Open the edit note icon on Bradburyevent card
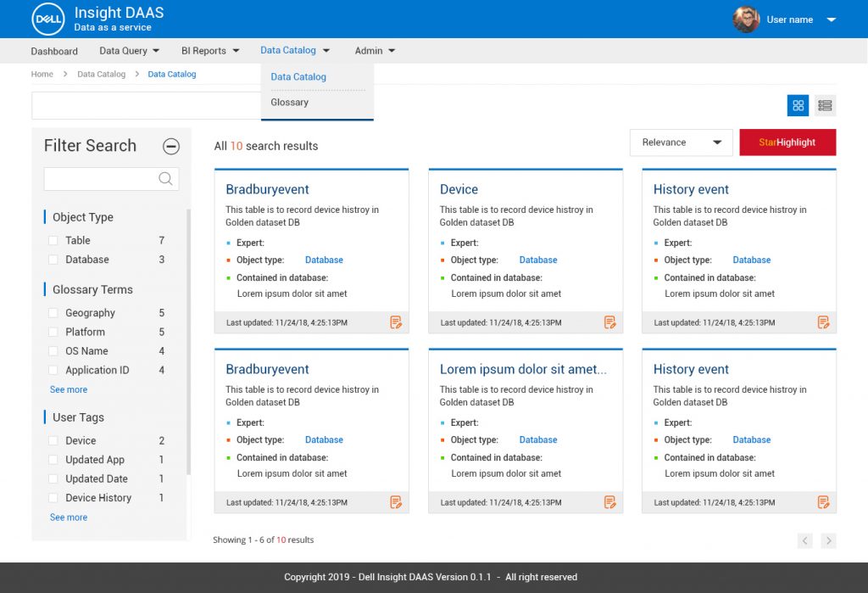The image size is (868, 593). [396, 322]
